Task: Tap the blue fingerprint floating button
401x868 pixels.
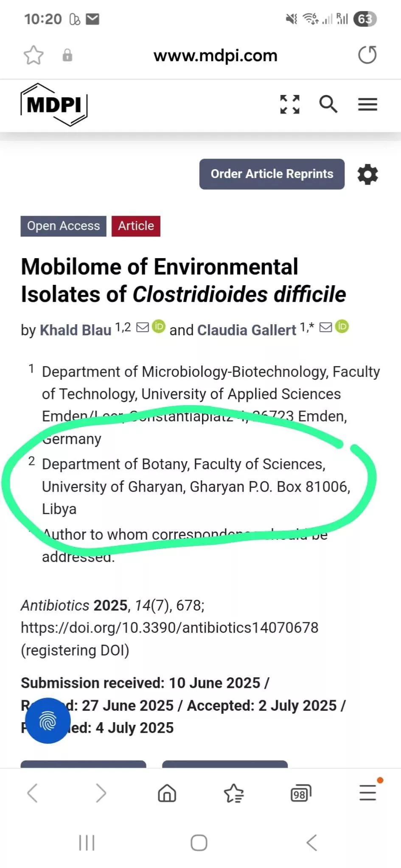Action: [48, 721]
